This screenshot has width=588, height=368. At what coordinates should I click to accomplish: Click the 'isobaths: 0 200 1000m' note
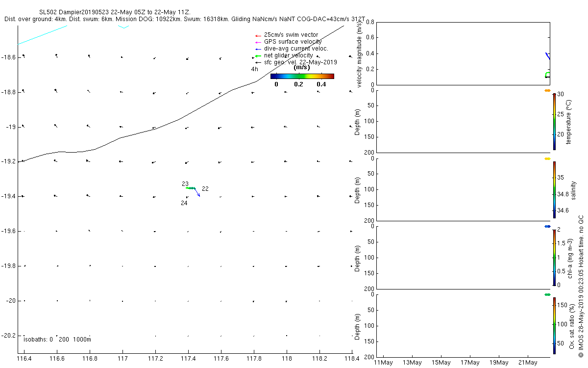58,340
